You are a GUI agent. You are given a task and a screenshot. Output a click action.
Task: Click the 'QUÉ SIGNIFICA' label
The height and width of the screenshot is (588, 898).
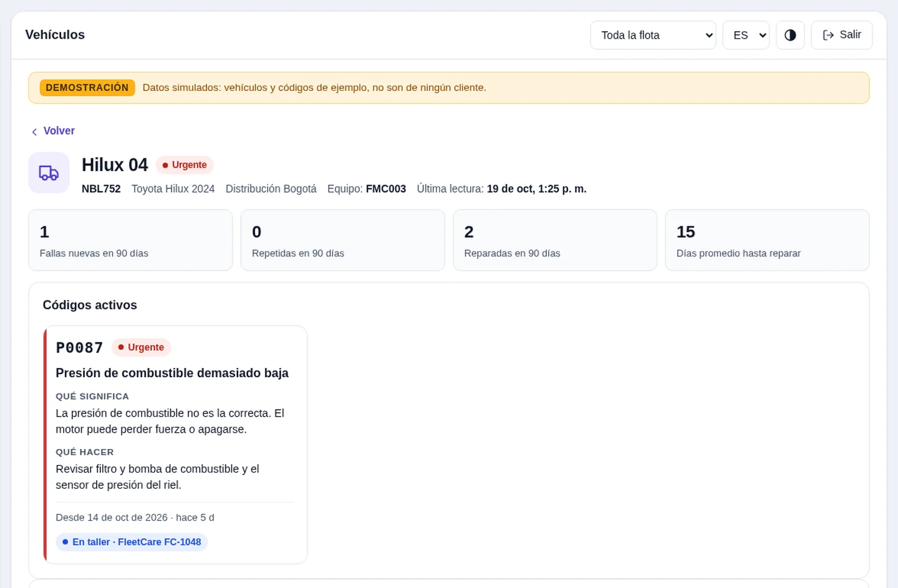tap(92, 397)
